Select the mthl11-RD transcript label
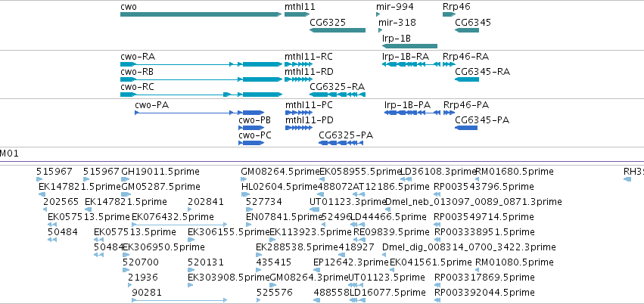The height and width of the screenshot is (304, 644). (x=309, y=72)
